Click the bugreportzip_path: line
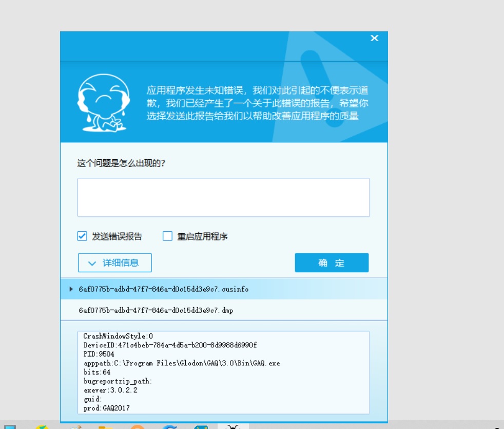Screen dimensions: 504x429 point(118,381)
